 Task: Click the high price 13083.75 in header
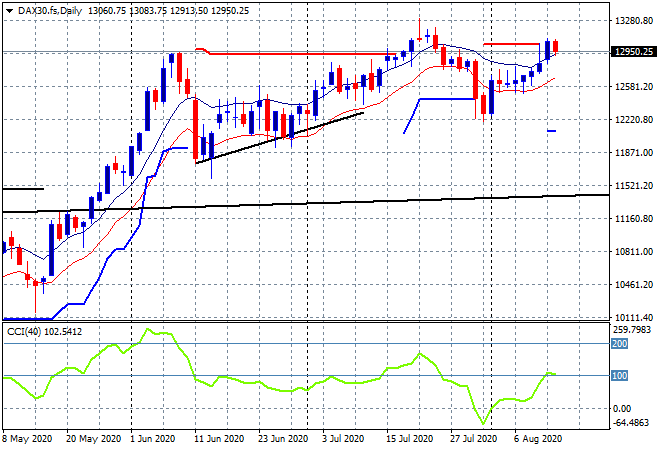point(148,11)
